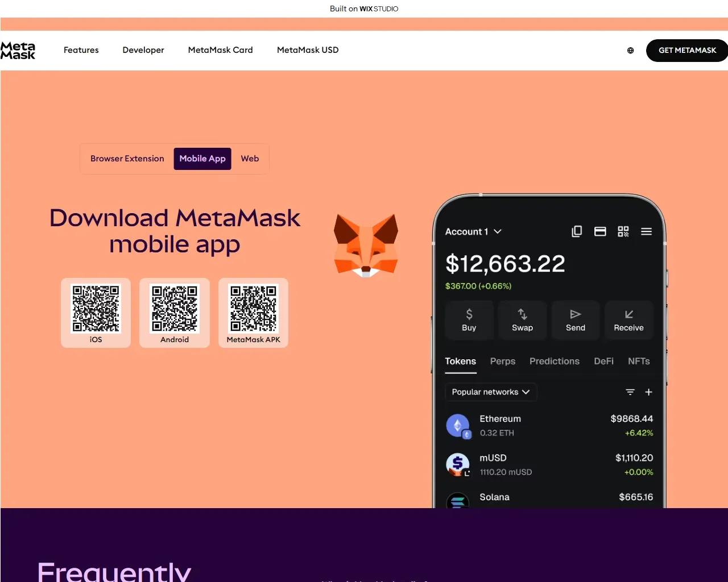728x582 pixels.
Task: Click the Solana token name
Action: pos(495,497)
